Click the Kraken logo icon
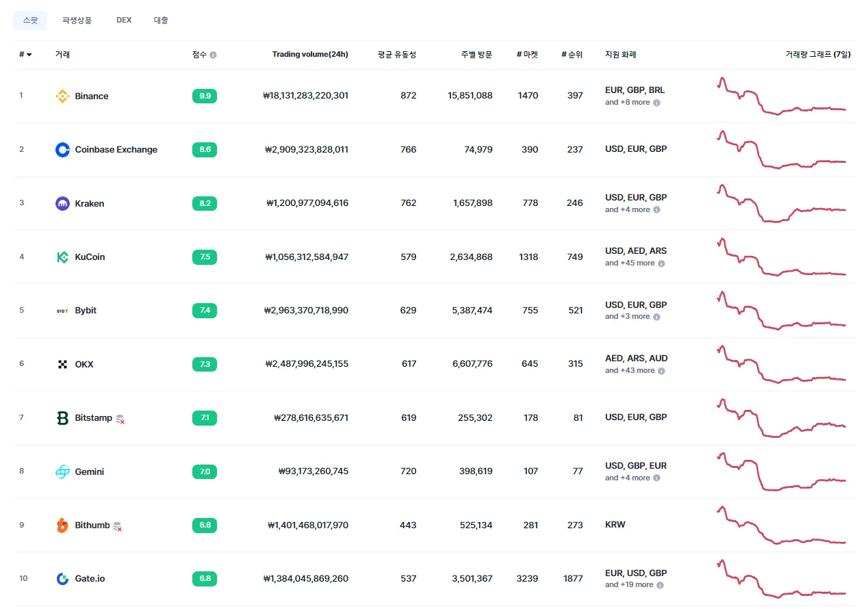This screenshot has width=868, height=609. (62, 203)
